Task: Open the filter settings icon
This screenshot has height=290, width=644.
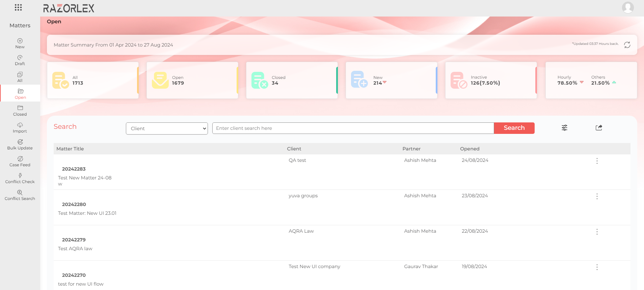Action: [564, 128]
